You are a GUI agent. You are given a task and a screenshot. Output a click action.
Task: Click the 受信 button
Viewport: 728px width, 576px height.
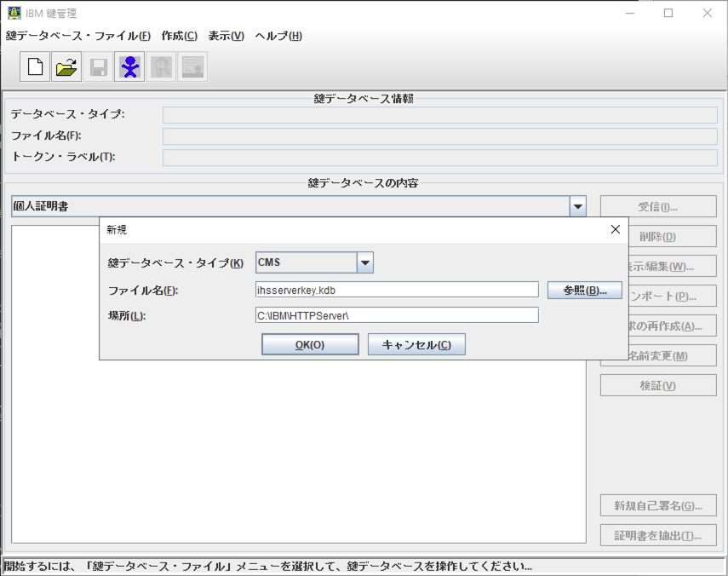point(658,206)
